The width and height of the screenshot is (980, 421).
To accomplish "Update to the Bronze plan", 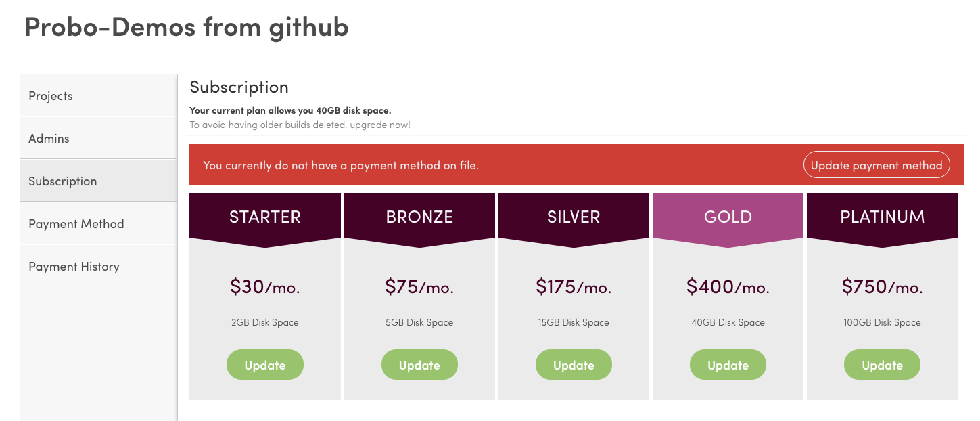I will pyautogui.click(x=419, y=364).
